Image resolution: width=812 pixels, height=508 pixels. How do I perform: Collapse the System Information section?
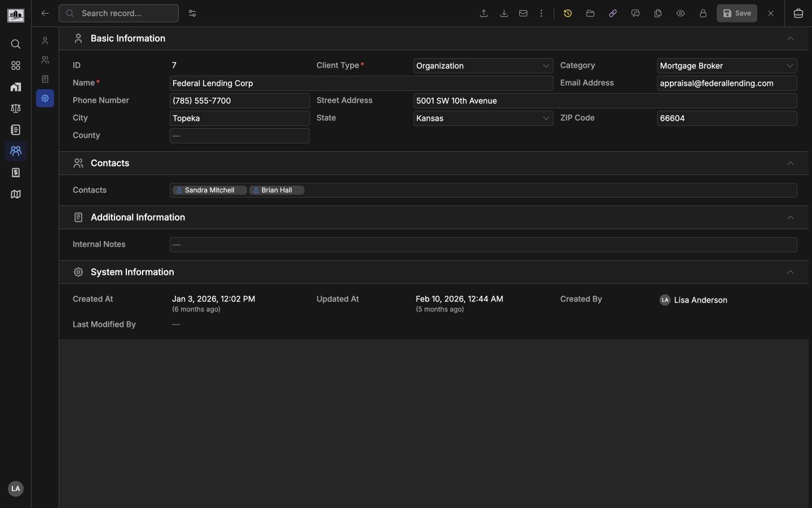(791, 273)
